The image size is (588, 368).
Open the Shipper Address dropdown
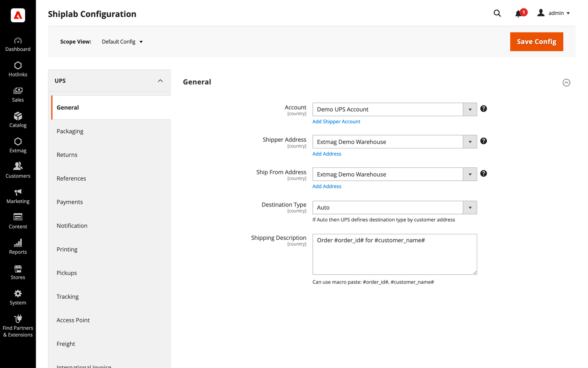point(394,142)
